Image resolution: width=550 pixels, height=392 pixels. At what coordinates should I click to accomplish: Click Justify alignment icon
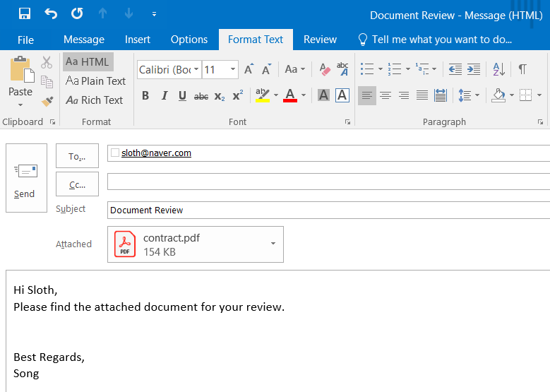[422, 95]
